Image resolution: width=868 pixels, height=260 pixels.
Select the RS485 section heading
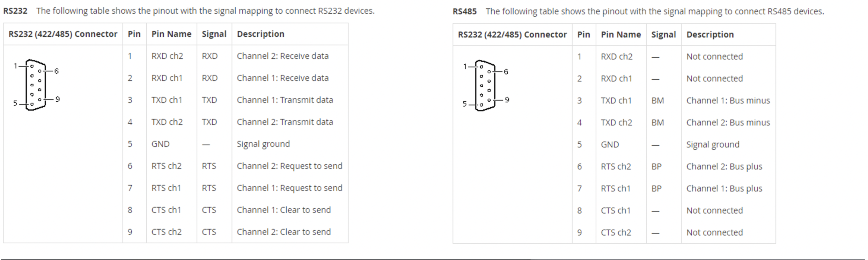point(465,12)
